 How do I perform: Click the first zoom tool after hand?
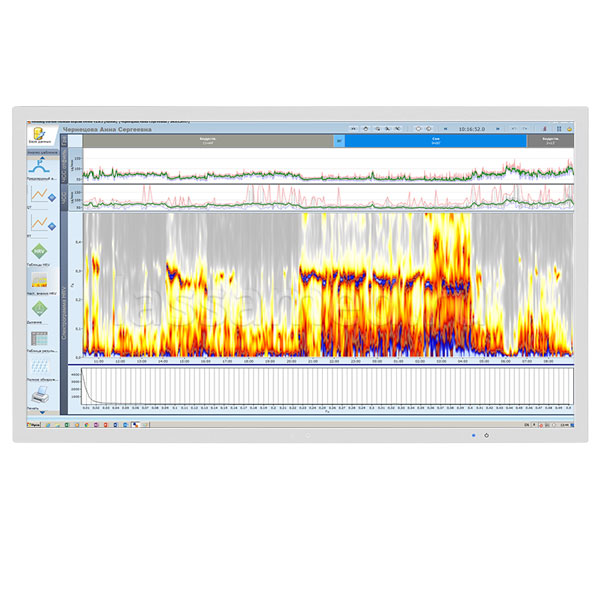click(x=378, y=129)
